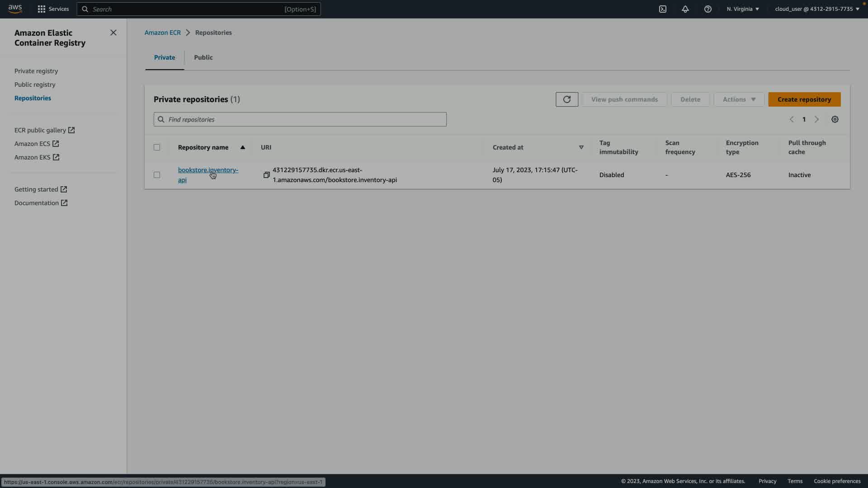Select all repositories checkbox in header
The image size is (868, 488).
(157, 147)
